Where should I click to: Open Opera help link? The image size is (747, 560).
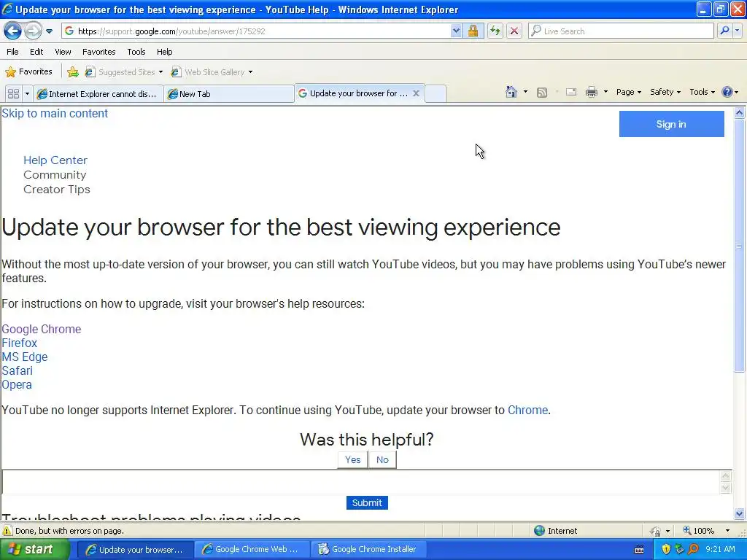point(17,384)
